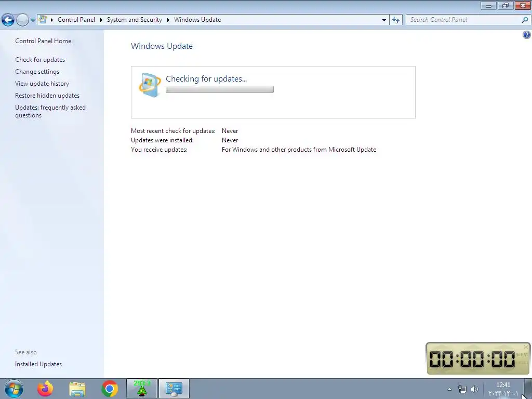Minimize the Windows Update window
Viewport: 532px width, 399px height.
tap(488, 5)
